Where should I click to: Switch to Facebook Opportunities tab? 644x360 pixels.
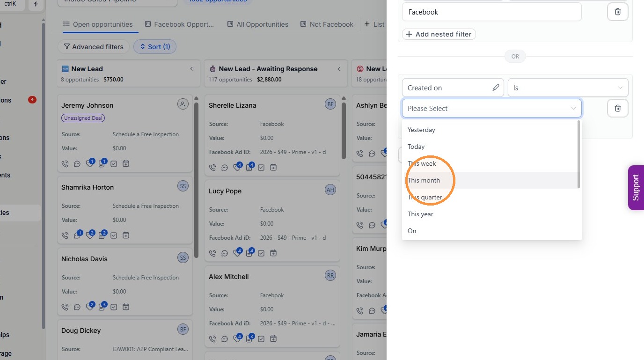(x=179, y=24)
